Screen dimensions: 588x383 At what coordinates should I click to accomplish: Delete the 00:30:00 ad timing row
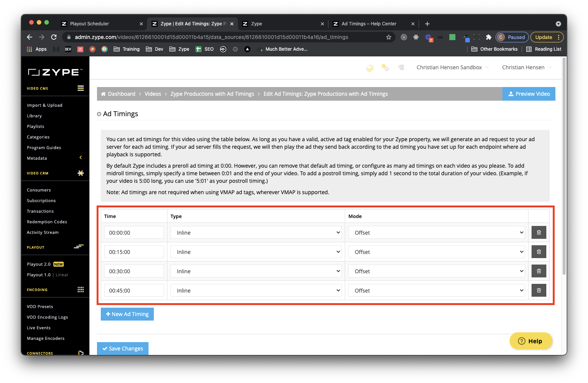point(539,271)
